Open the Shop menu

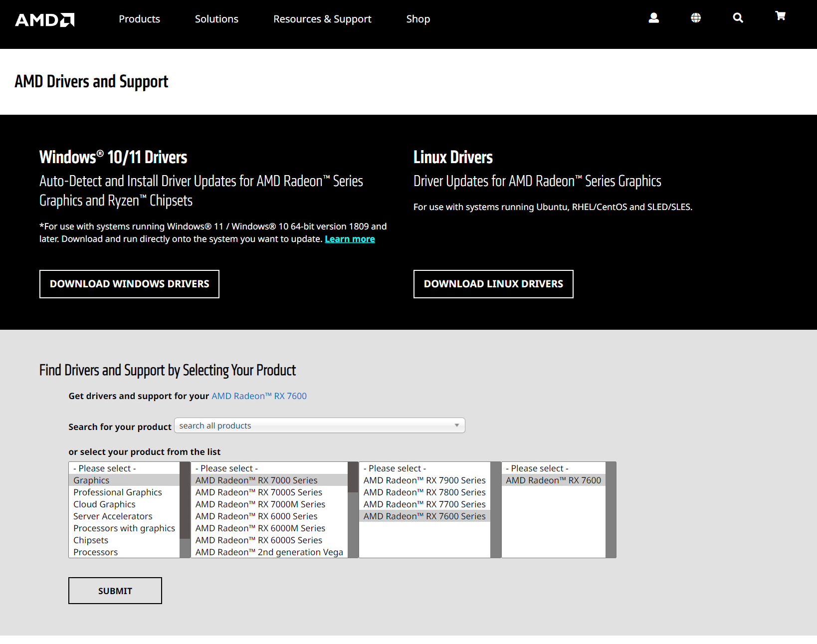(418, 19)
